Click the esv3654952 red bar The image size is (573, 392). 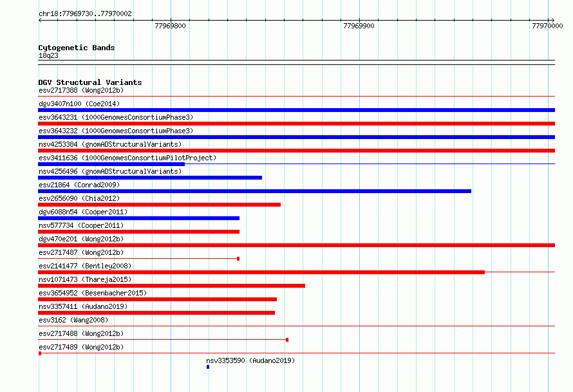157,299
